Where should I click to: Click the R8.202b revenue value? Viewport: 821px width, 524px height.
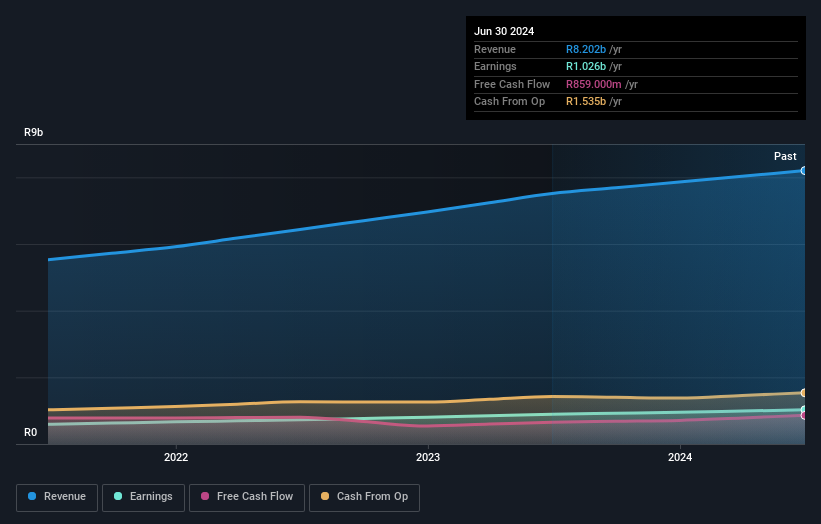click(586, 49)
